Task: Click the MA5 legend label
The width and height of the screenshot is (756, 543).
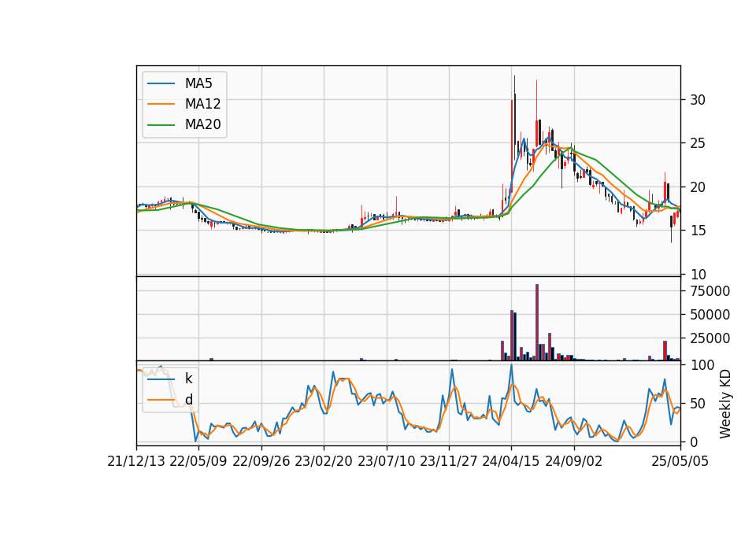Action: tap(198, 83)
